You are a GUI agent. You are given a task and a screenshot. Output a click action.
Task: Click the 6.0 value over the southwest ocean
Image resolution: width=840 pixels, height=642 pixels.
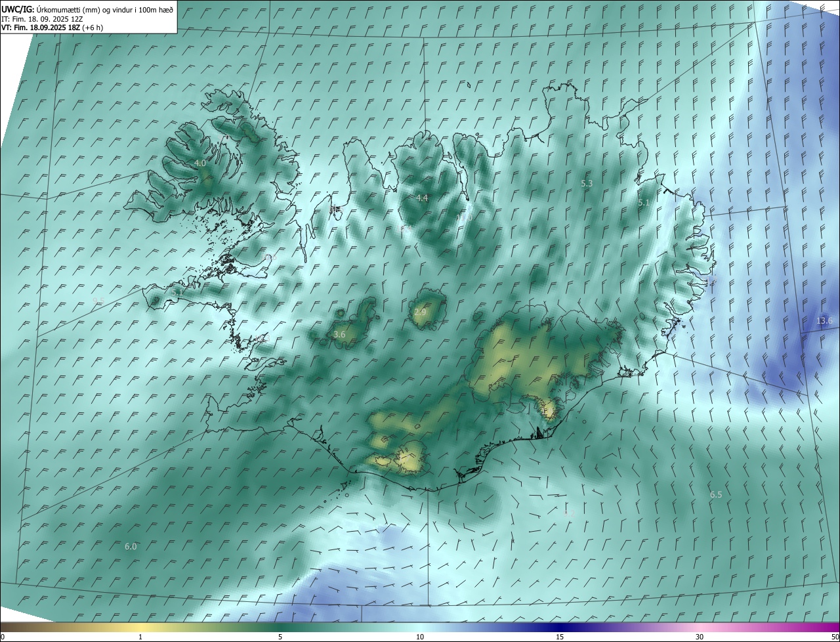(x=131, y=546)
